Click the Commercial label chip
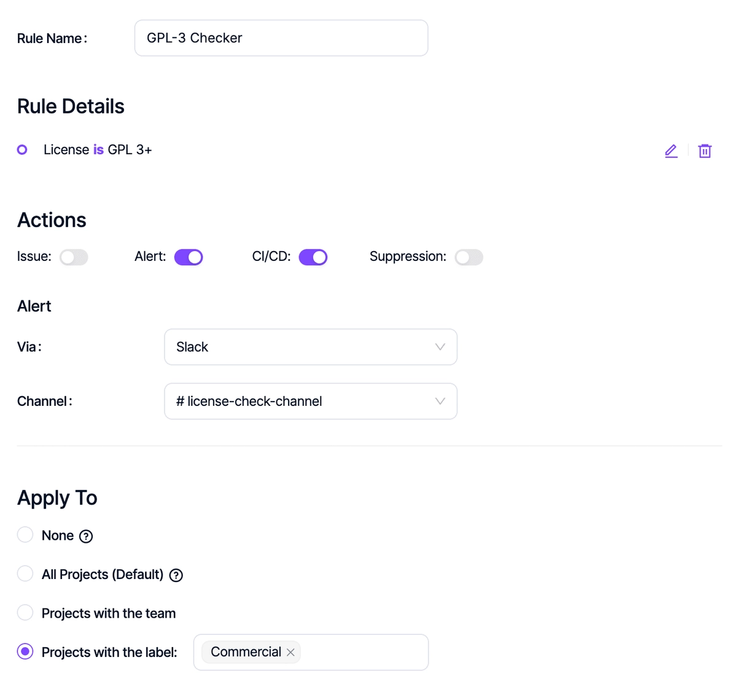Image resolution: width=737 pixels, height=700 pixels. [x=246, y=652]
